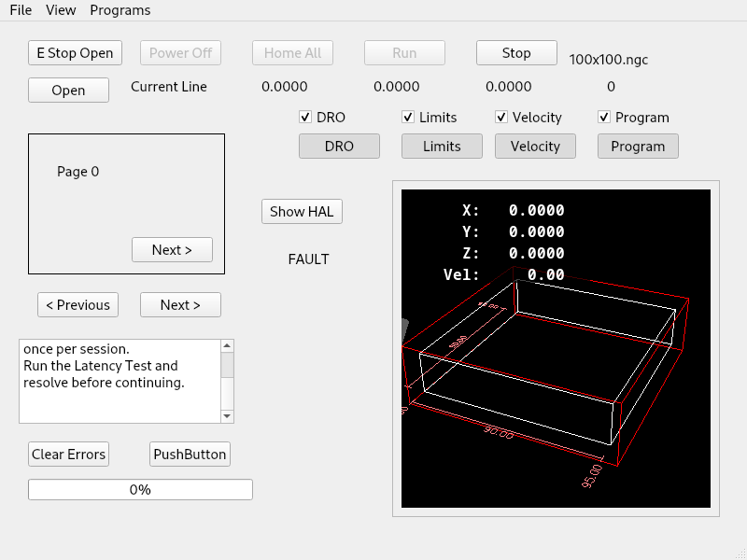The width and height of the screenshot is (747, 560).
Task: Click the X: 0.0000 DRO readout
Action: click(513, 211)
